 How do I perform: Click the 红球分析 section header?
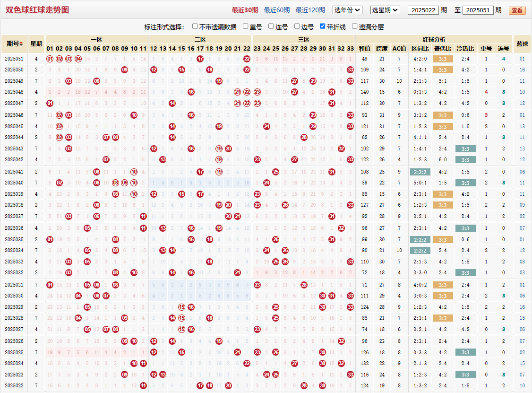(434, 39)
